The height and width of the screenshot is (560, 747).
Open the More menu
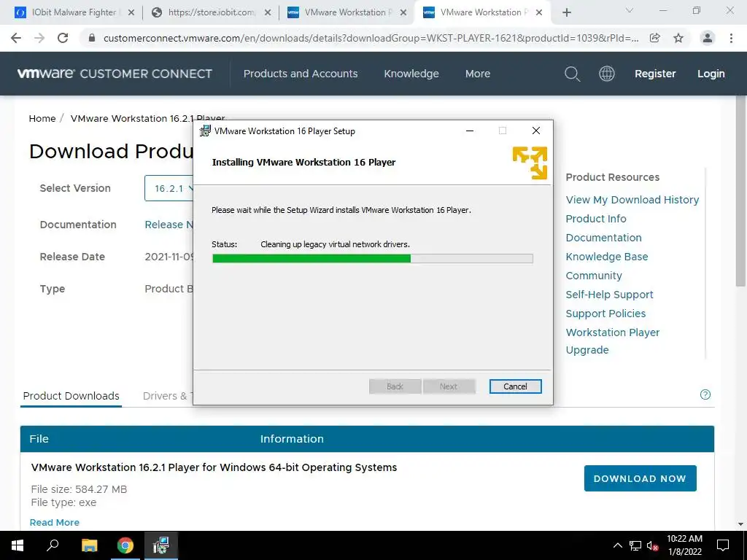[x=478, y=74]
